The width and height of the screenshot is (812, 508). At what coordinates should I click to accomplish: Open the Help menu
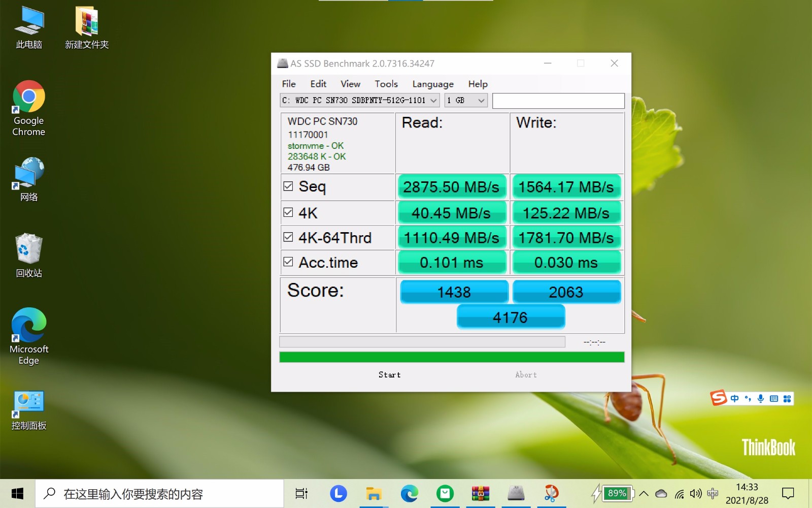coord(478,84)
